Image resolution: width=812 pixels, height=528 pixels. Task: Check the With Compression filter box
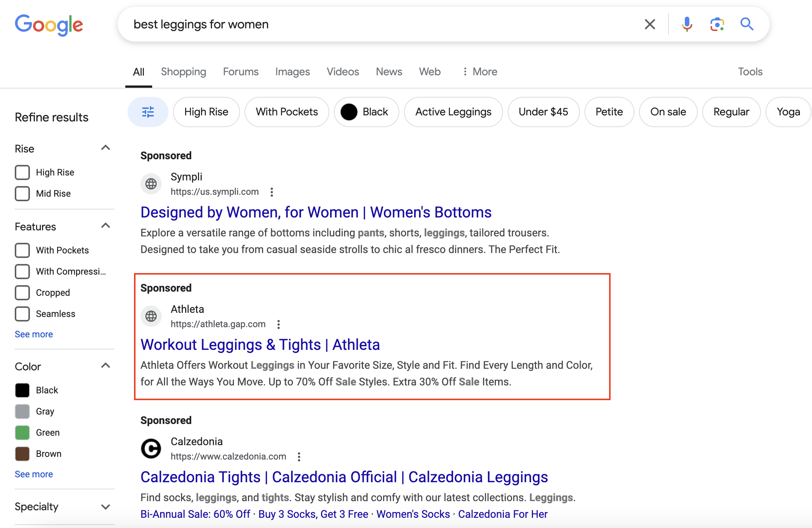(x=22, y=271)
